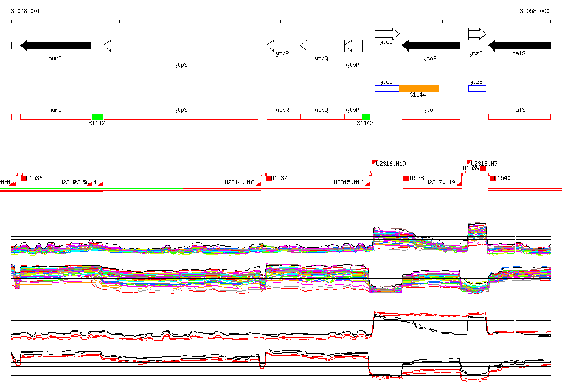
Task: Select the right-pointing ytoQ gene arrow
Action: click(x=387, y=34)
